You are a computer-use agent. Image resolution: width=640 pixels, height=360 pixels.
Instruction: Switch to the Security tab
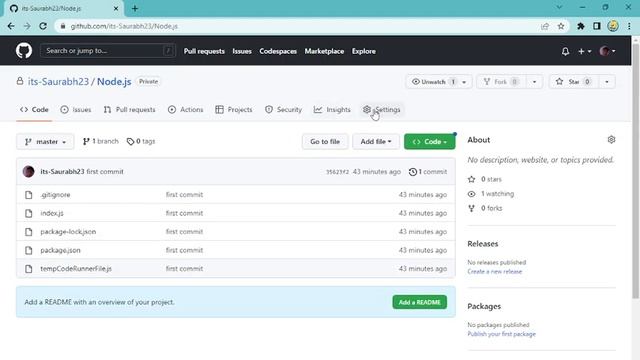[x=283, y=109]
